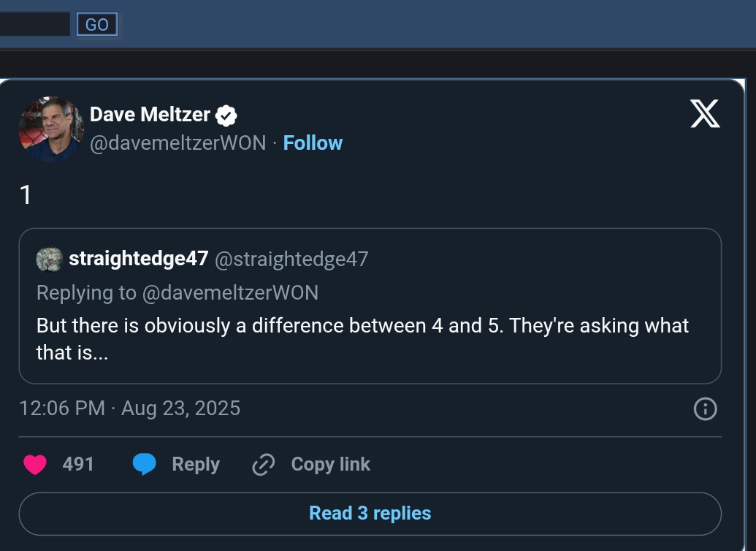
Task: Open the @davemeltzerWON handle link
Action: pyautogui.click(x=177, y=142)
